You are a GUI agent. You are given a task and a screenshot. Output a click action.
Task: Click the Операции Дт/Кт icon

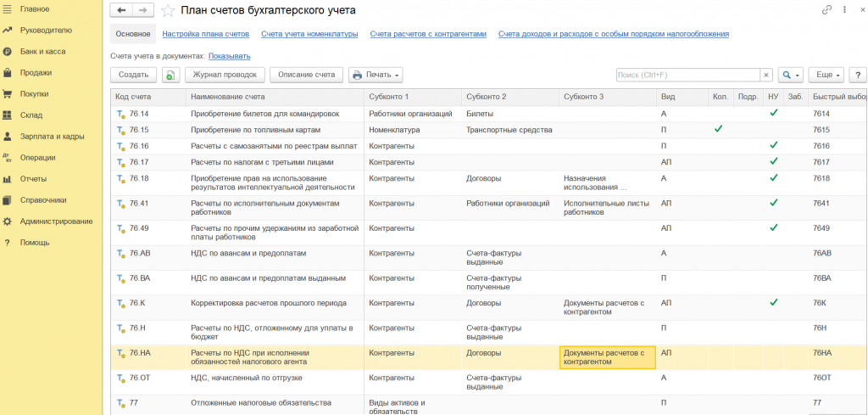point(7,157)
